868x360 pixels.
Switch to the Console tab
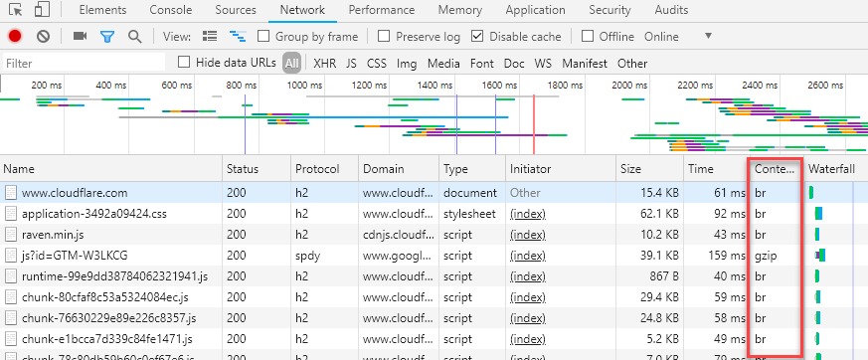tap(170, 10)
